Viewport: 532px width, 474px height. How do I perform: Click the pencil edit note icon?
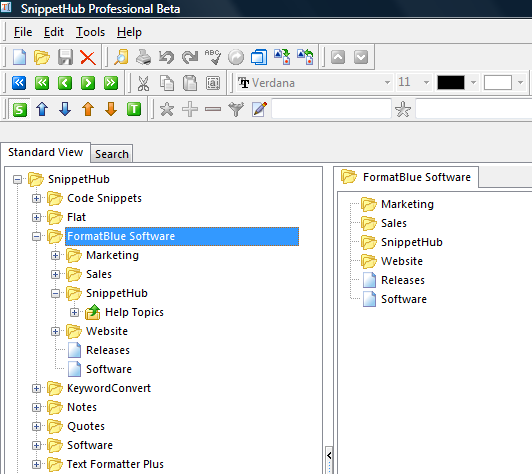(x=259, y=109)
